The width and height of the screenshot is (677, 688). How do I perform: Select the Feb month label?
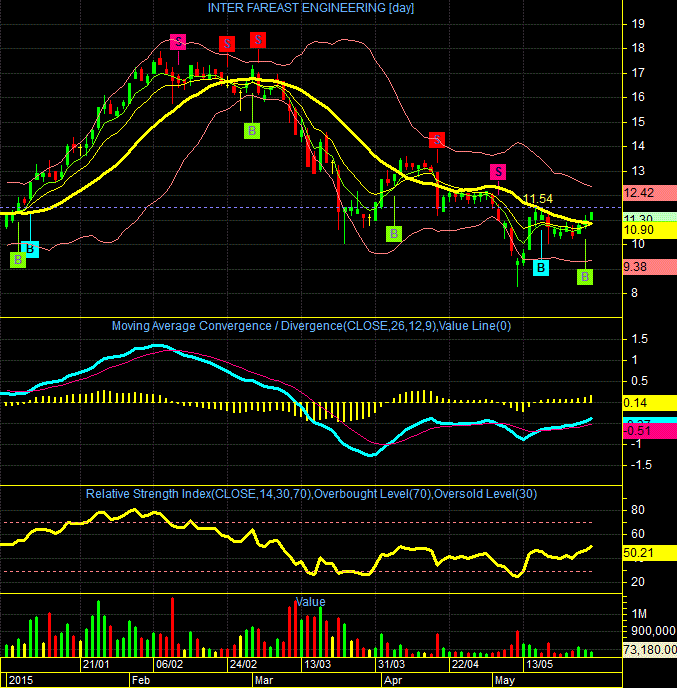coord(141,680)
